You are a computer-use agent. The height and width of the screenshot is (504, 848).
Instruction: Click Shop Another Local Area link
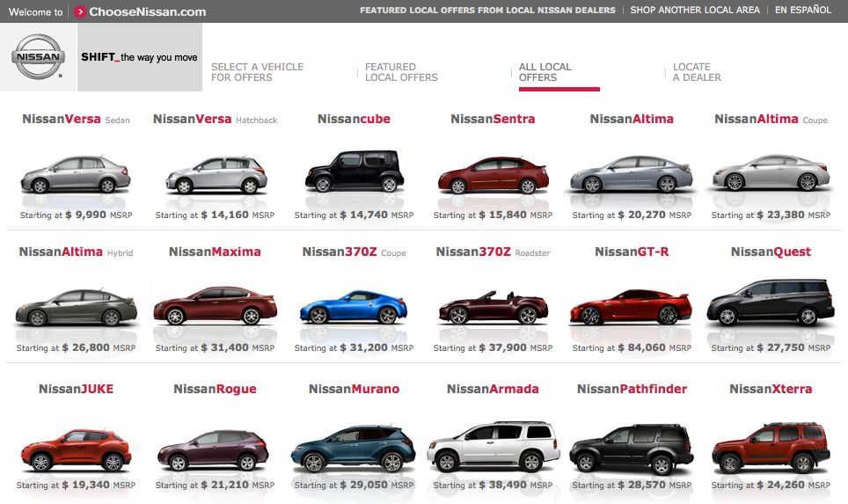coord(695,11)
